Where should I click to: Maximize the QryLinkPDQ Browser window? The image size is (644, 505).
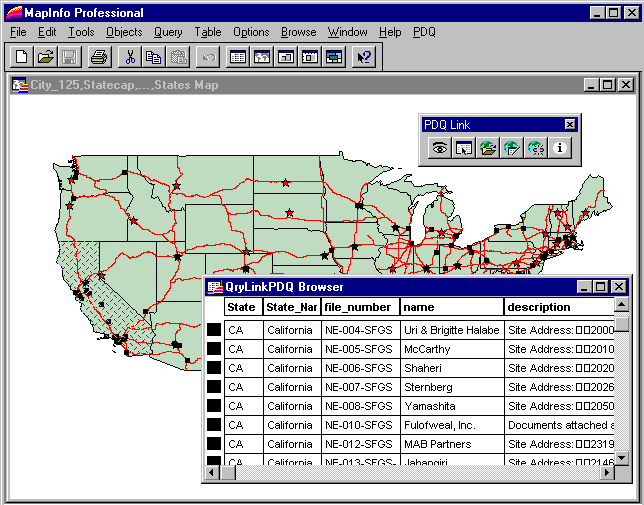point(601,287)
